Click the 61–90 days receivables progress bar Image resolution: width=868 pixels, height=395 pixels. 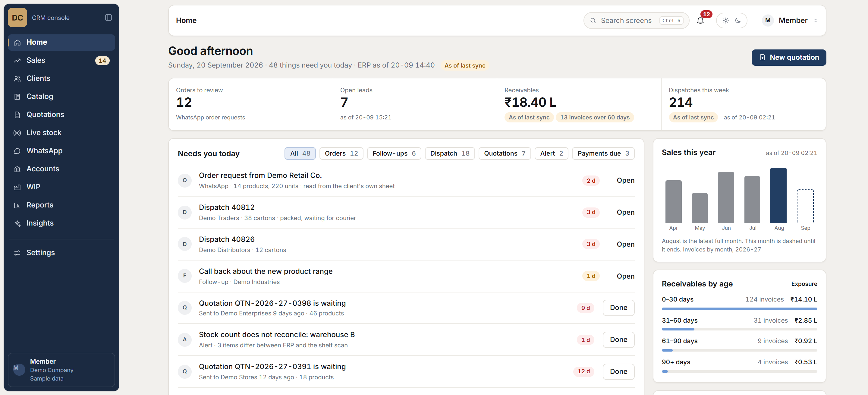coord(739,350)
